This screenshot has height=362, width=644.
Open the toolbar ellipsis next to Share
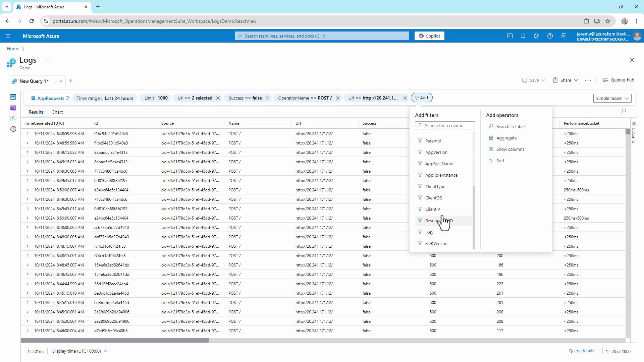tap(588, 80)
